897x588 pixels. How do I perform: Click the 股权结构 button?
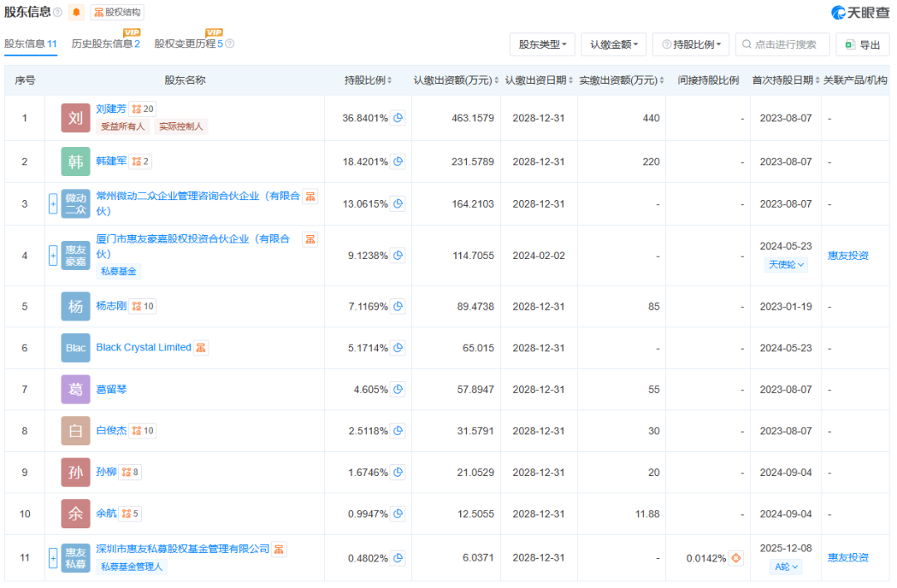(x=117, y=12)
